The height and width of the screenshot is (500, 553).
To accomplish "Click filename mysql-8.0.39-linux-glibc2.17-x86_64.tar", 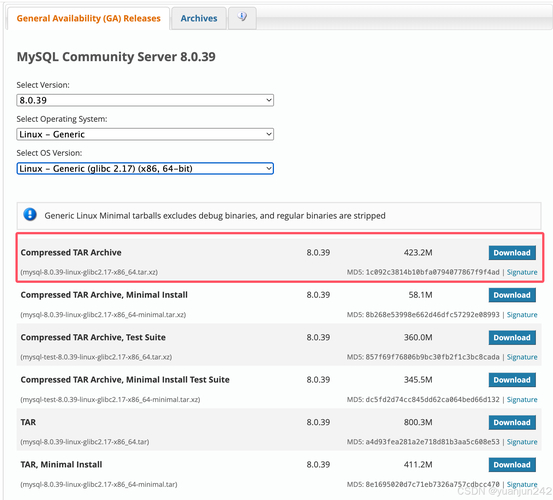I will [85, 442].
